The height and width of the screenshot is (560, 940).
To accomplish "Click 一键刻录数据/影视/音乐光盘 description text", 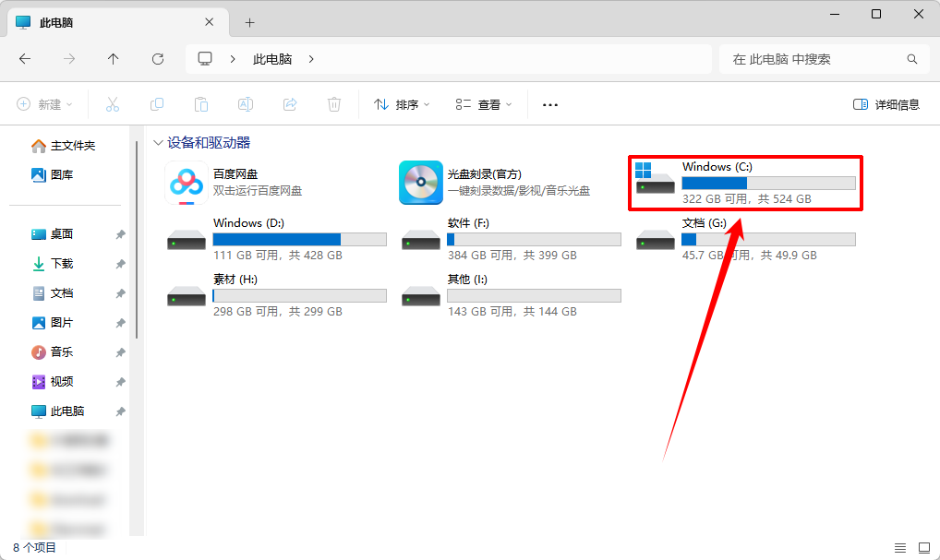I will pos(519,191).
